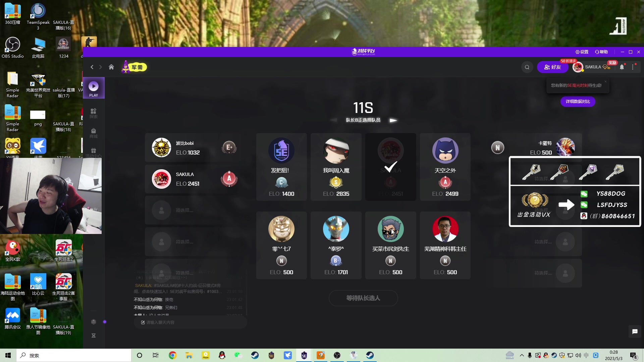Screen dimensions: 644x362
Task: Select player 我叫周入魔 card
Action: [x=336, y=167]
